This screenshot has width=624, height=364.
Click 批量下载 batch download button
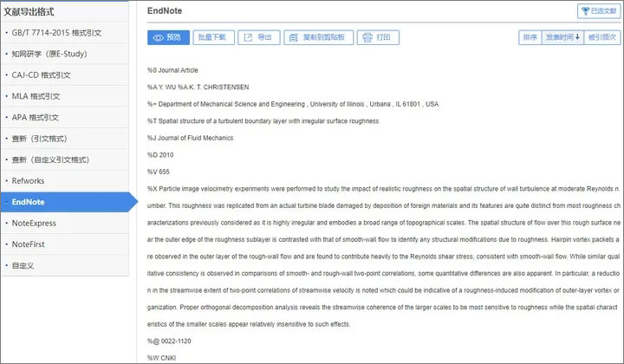tap(213, 37)
